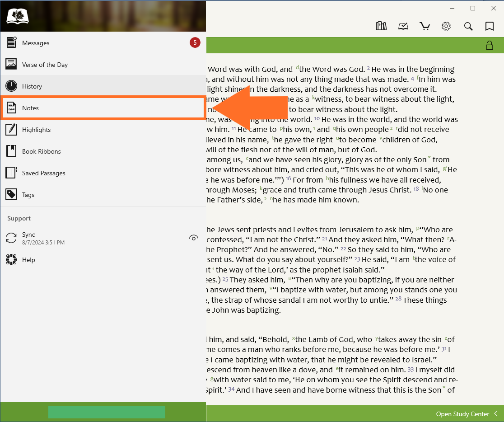504x422 pixels.
Task: Open the settings gear icon
Action: pyautogui.click(x=446, y=26)
